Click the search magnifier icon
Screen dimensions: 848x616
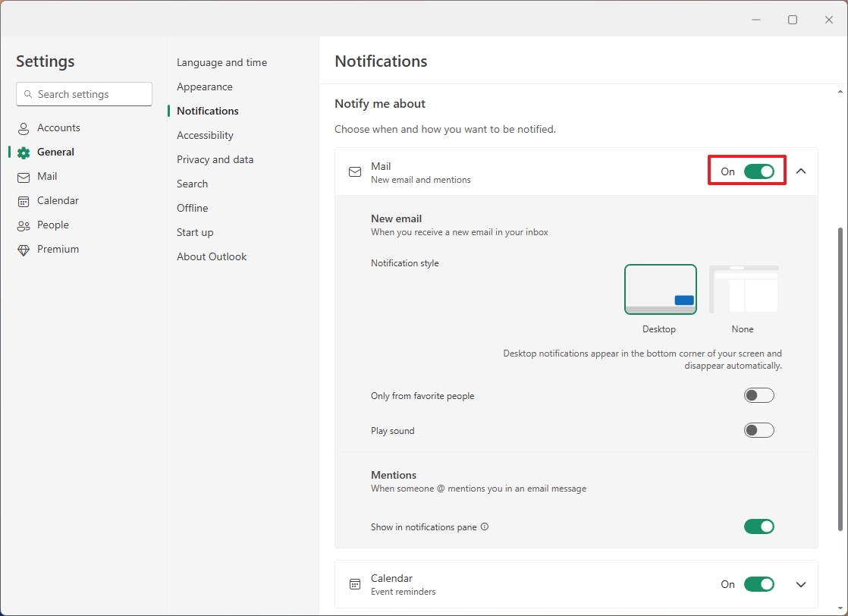(28, 94)
